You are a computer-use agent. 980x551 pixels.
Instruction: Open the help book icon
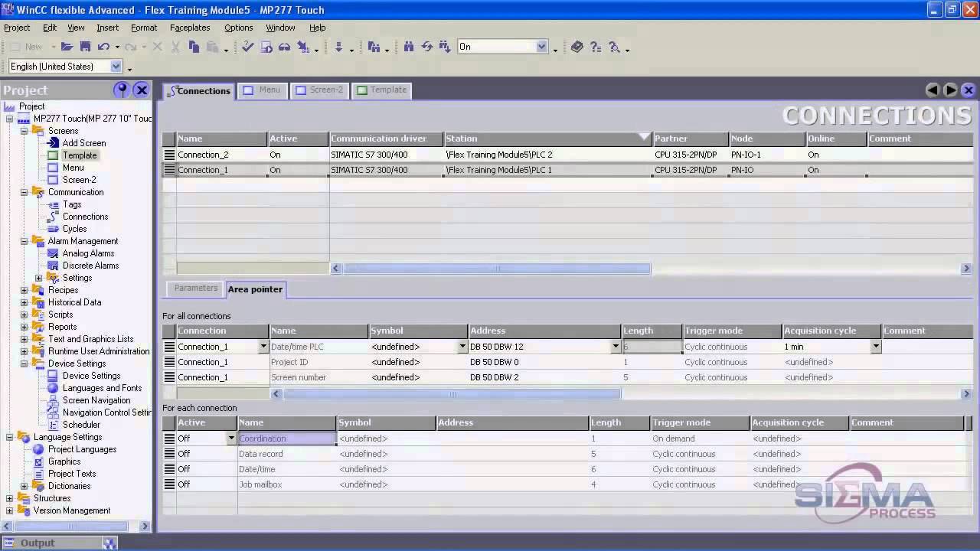pos(577,47)
